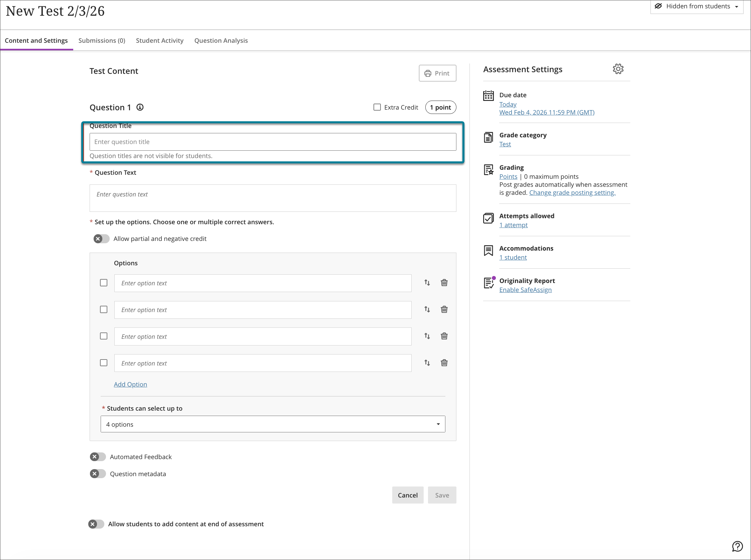Open the Hidden from students dropdown
The height and width of the screenshot is (560, 751).
tap(697, 6)
